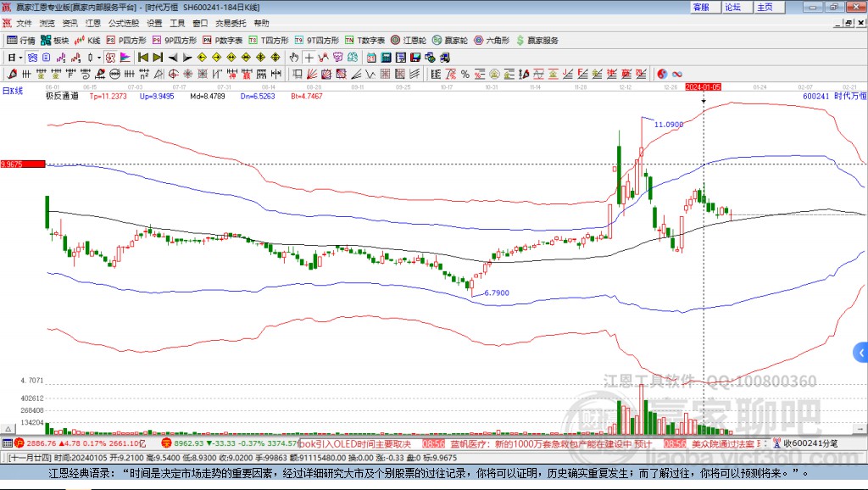
Task: Open the T四方形 tool
Action: point(269,41)
